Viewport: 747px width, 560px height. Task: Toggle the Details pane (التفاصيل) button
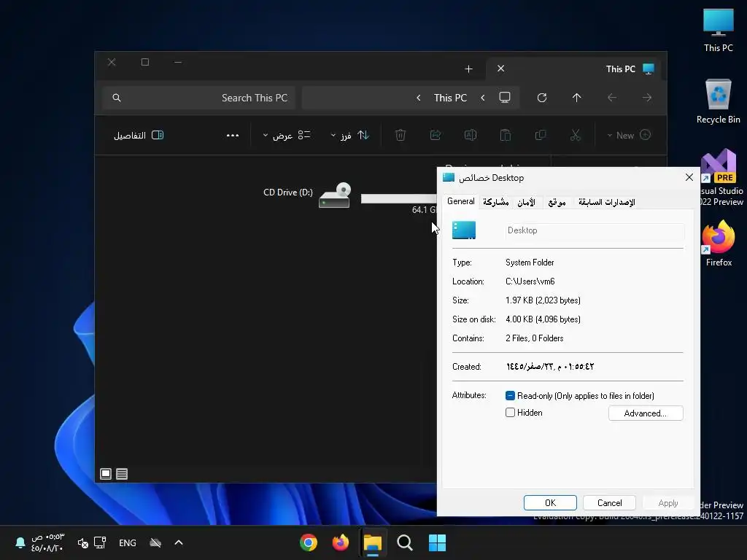139,135
